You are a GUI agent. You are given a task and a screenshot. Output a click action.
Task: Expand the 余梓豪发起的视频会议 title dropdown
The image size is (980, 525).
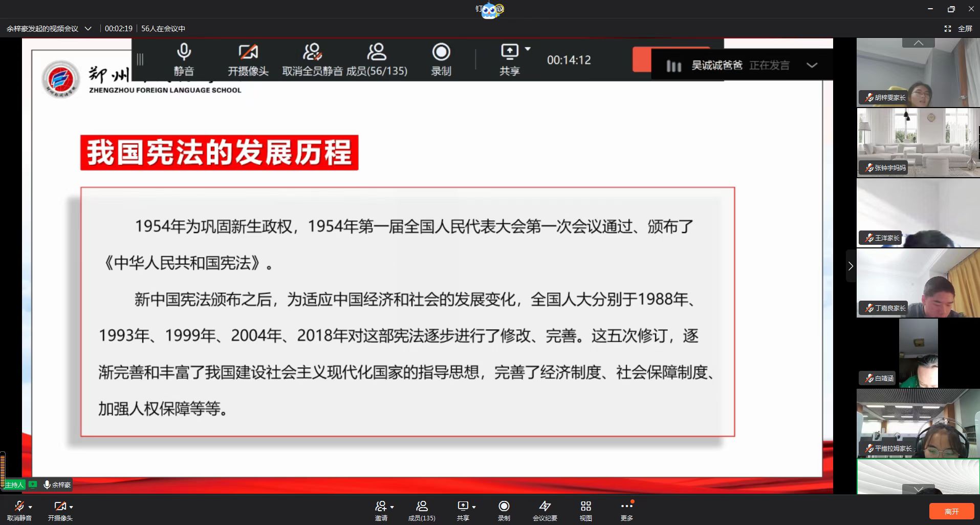tap(88, 29)
